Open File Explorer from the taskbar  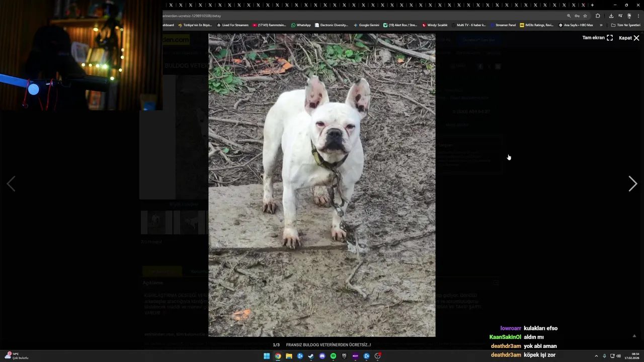click(289, 356)
